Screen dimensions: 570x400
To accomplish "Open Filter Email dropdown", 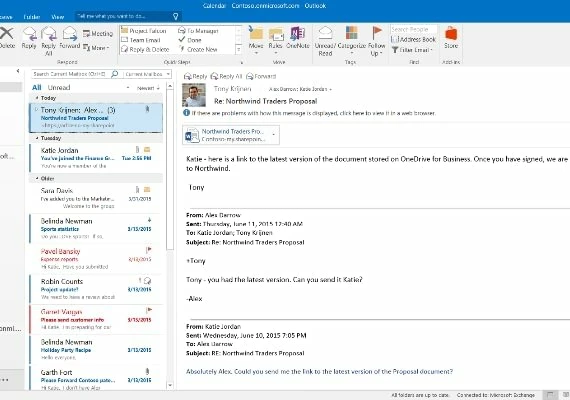I will click(x=413, y=50).
